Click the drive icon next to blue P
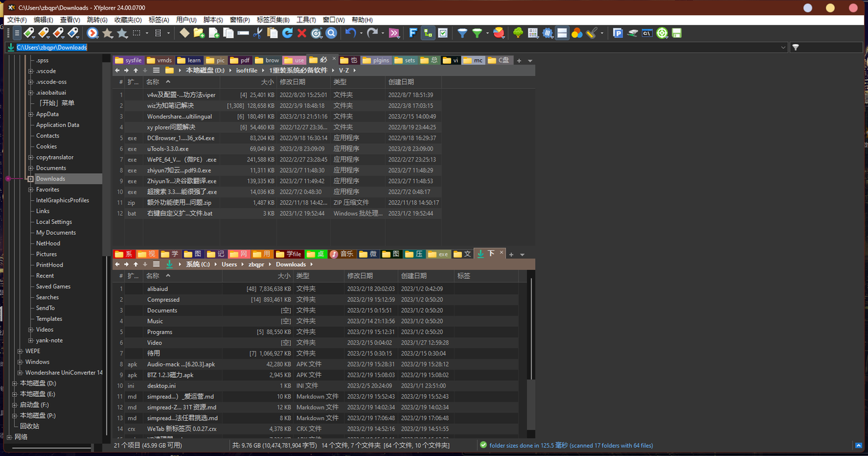The image size is (868, 456). click(x=633, y=33)
